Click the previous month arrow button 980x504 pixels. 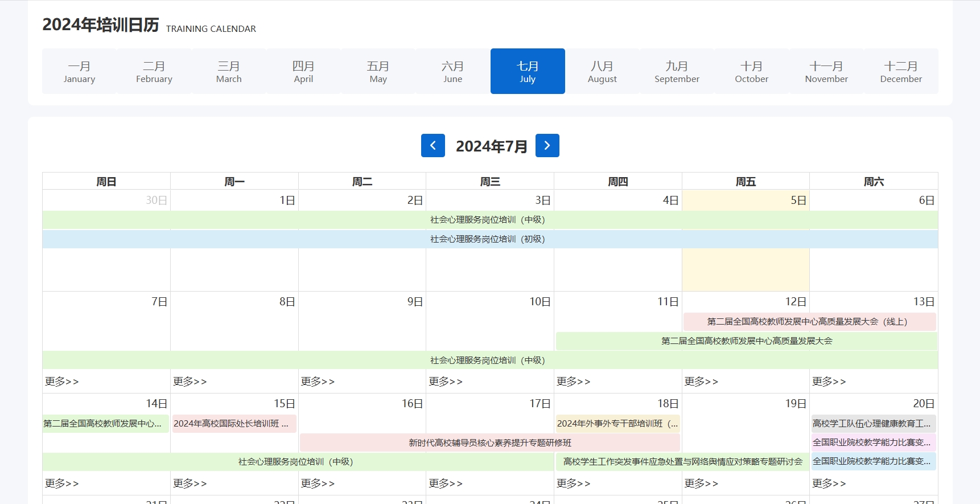(x=433, y=146)
